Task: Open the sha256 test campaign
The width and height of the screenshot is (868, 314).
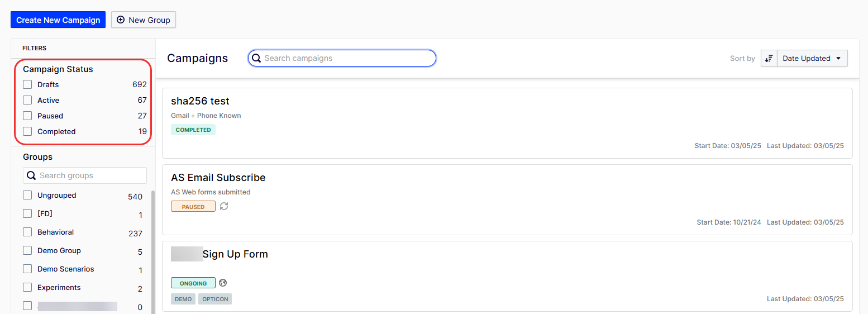Action: 200,101
